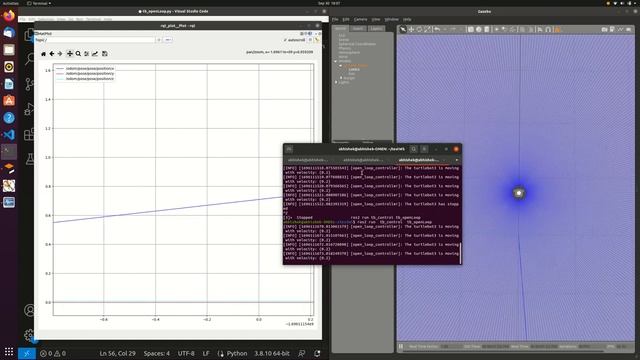
Task: Open the Gazebo Window menu
Action: tap(391, 19)
